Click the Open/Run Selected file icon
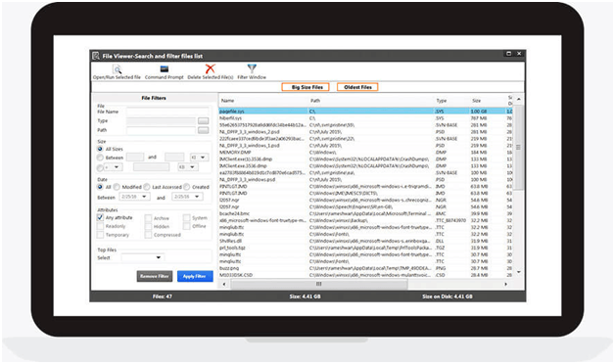 point(117,69)
